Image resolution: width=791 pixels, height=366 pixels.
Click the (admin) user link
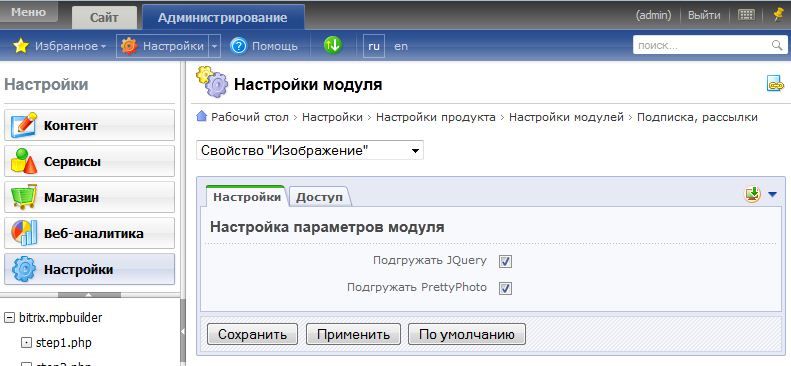click(653, 15)
